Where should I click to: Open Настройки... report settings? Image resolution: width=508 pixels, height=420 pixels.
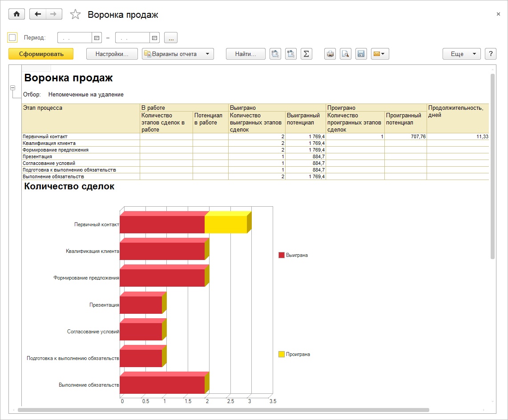click(112, 54)
